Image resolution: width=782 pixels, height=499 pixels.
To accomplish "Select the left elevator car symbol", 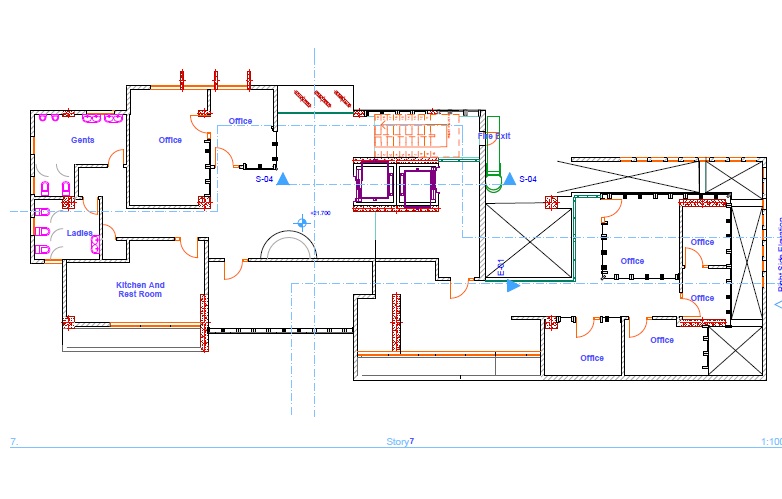I will click(372, 183).
